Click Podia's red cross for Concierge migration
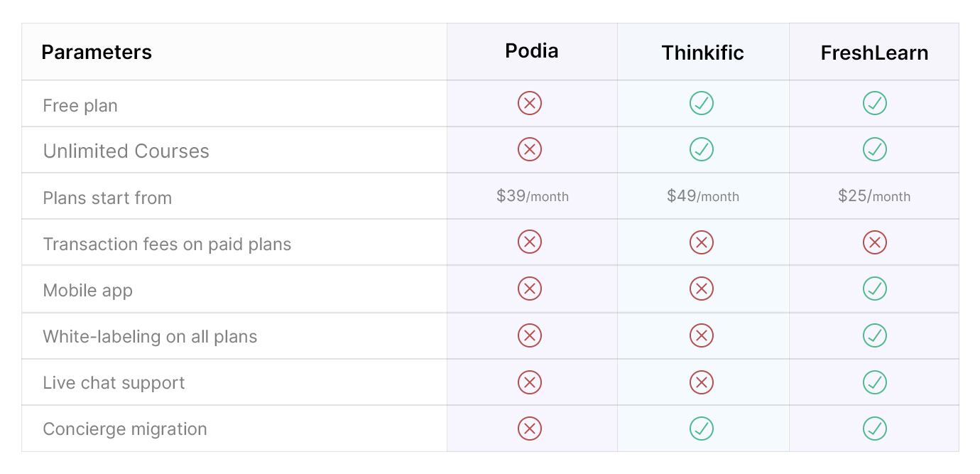This screenshot has width=980, height=474. point(530,429)
